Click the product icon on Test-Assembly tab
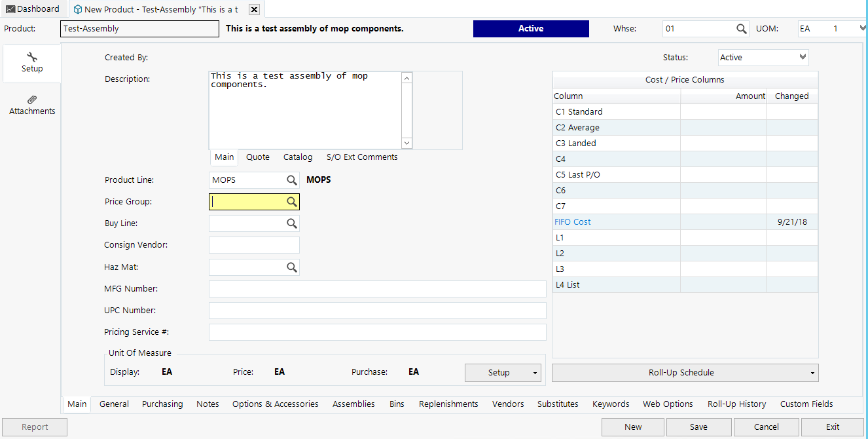868x439 pixels. tap(76, 9)
